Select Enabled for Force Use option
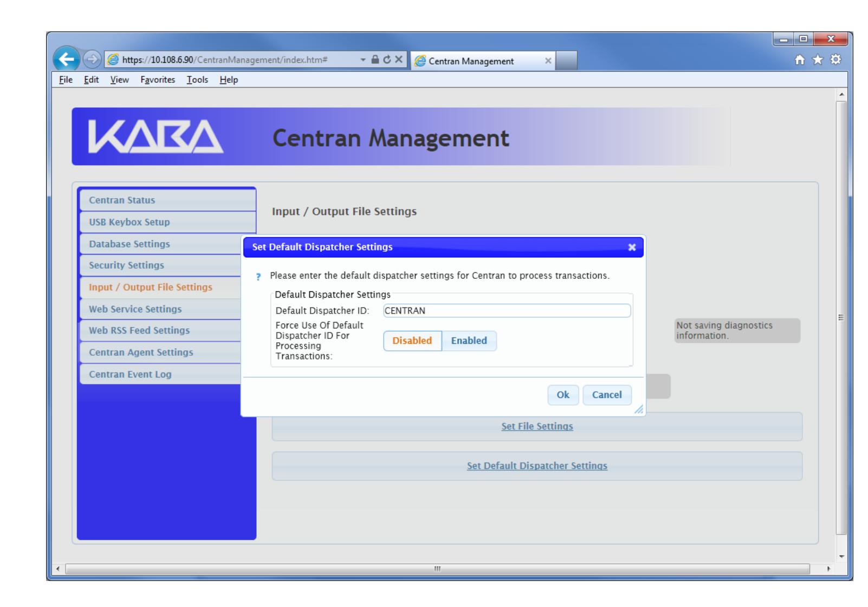Screen dimensions: 868x607 click(469, 341)
